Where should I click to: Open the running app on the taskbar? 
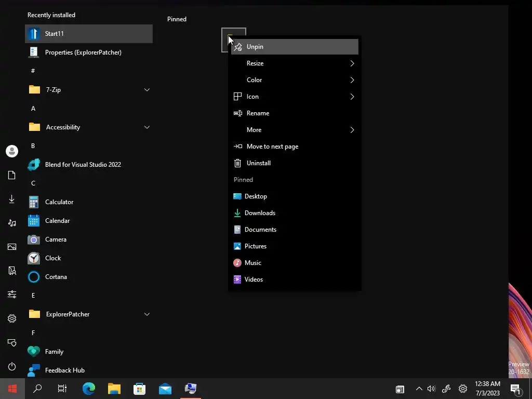(x=191, y=389)
